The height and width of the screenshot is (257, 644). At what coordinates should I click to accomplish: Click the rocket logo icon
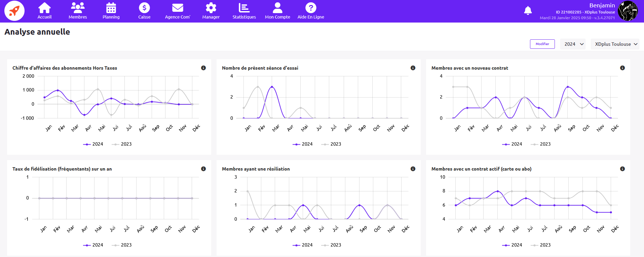pyautogui.click(x=14, y=11)
